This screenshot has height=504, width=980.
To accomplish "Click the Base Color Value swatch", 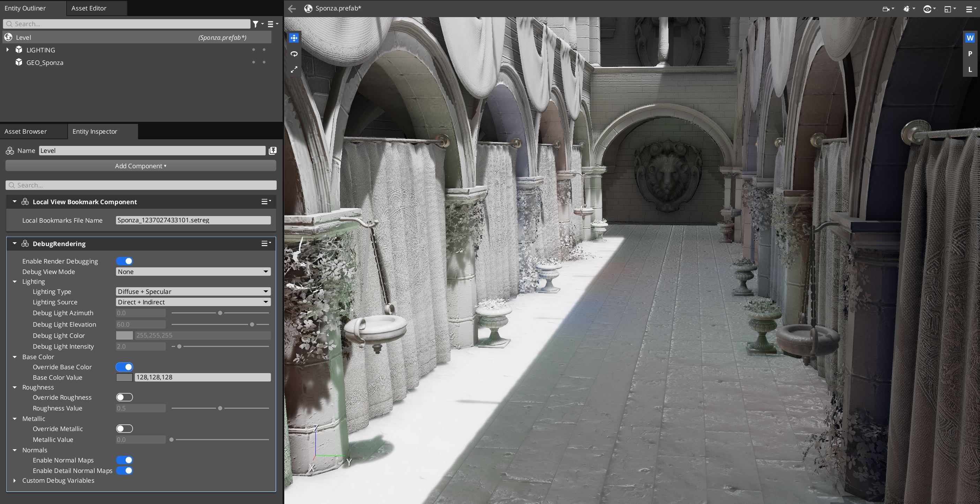I will point(124,377).
